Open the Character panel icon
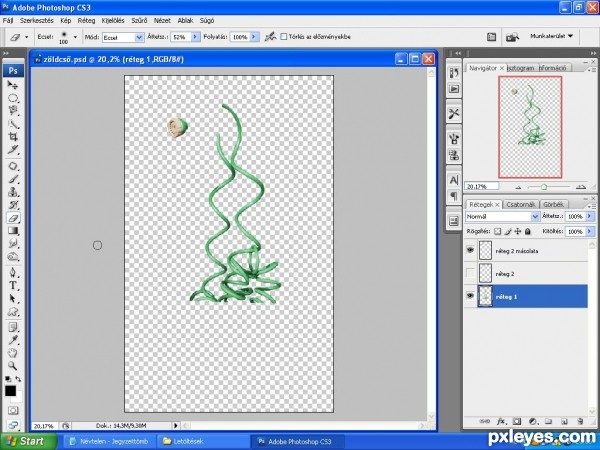This screenshot has height=450, width=600. (454, 180)
